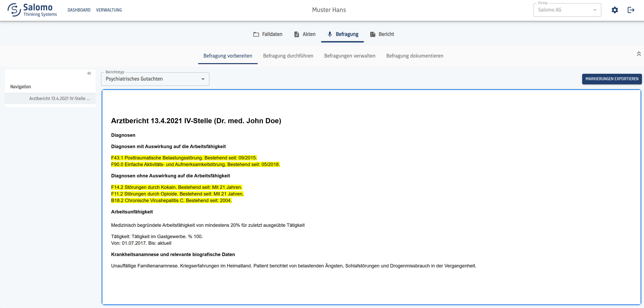Click heading Krankheitsanamnese und relevante biografische Daten
Viewport: 644px width, 308px height.
pyautogui.click(x=173, y=255)
